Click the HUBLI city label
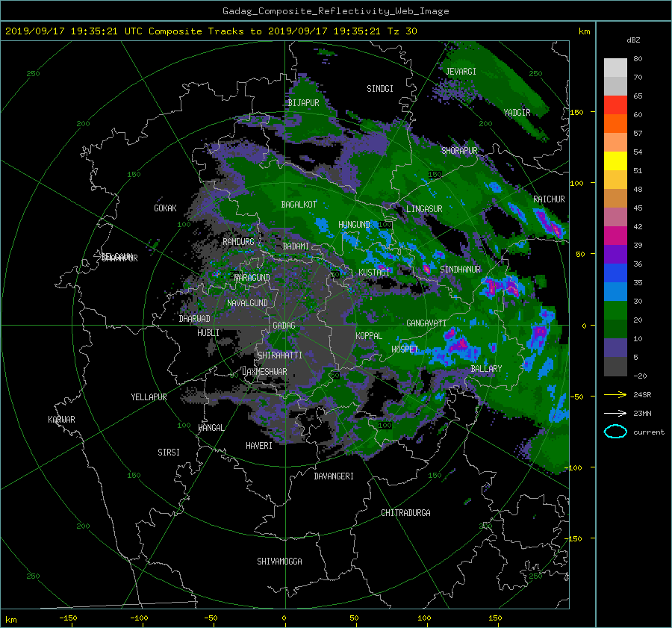The height and width of the screenshot is (628, 672). click(x=208, y=333)
